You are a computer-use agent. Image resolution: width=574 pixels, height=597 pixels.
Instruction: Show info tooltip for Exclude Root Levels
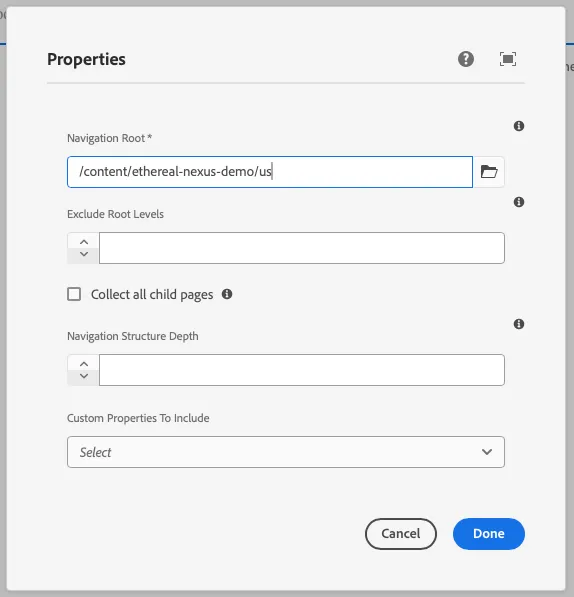coord(518,202)
